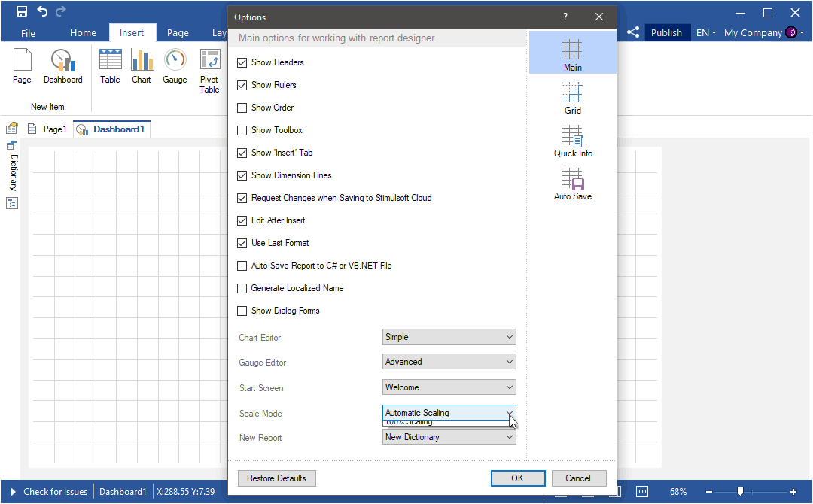Select the Dashboard1 document tab

tap(111, 129)
